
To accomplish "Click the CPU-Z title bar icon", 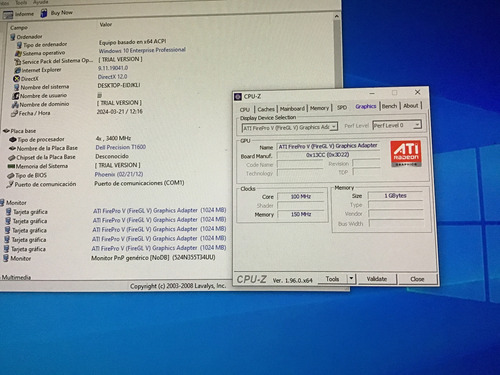I will pyautogui.click(x=238, y=97).
